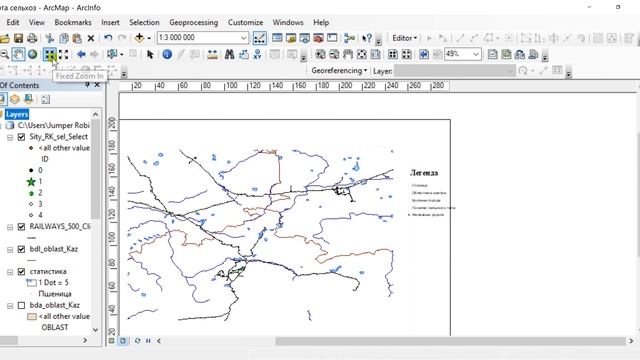
Task: Collapse the bdl_oblast_Kaz layer tree
Action: point(10,249)
